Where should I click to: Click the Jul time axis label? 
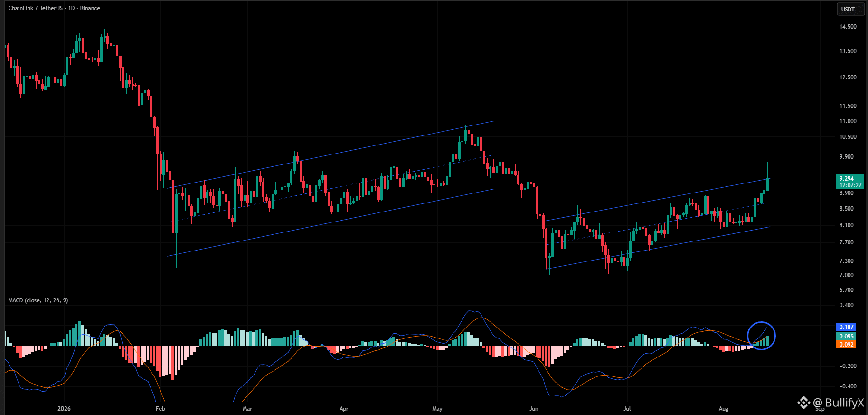click(x=627, y=409)
